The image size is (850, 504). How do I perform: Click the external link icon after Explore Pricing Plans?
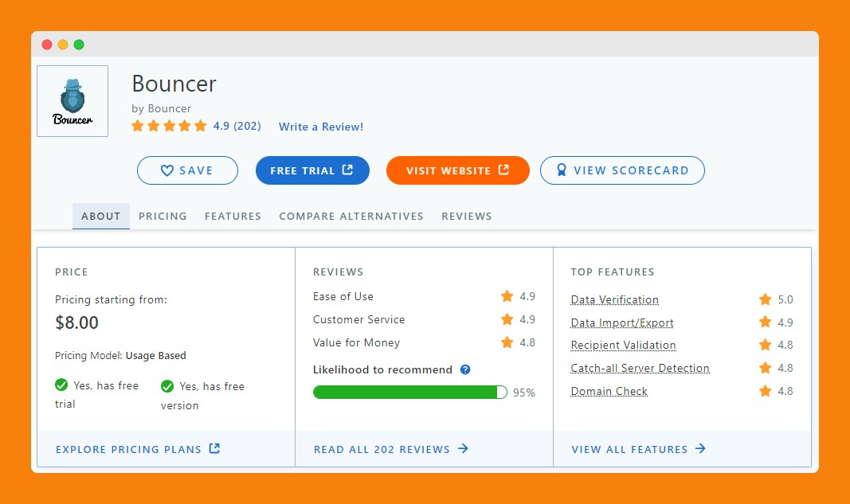click(214, 449)
